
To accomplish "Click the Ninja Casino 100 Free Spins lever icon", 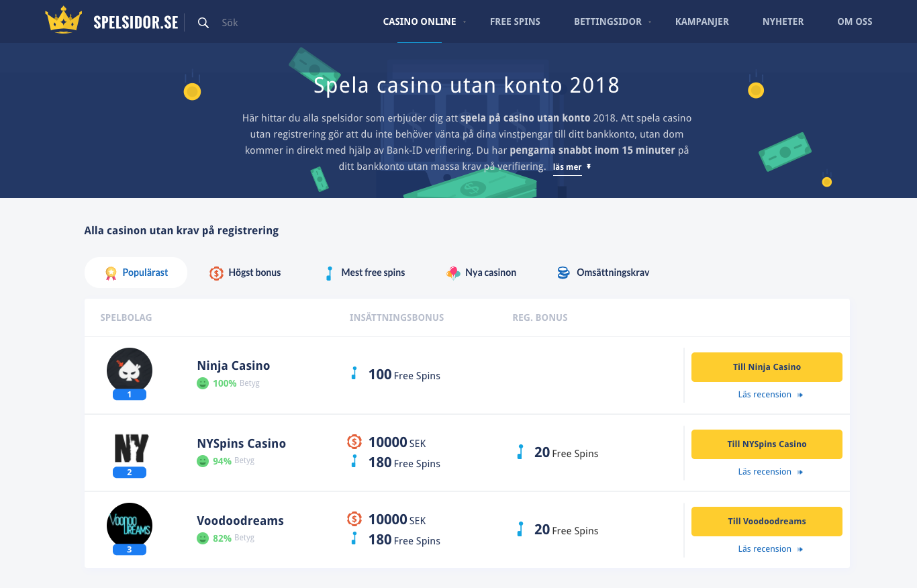I will 354,373.
